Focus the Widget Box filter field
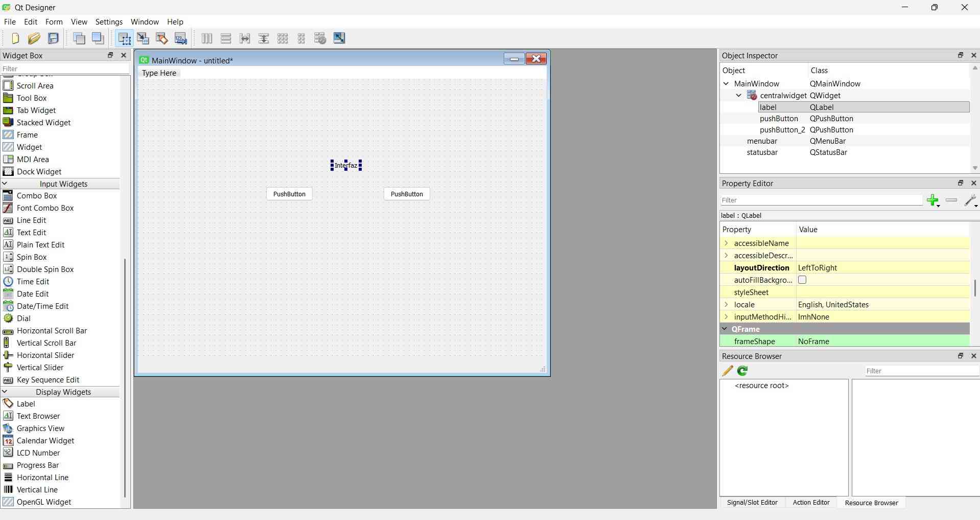 click(65, 69)
